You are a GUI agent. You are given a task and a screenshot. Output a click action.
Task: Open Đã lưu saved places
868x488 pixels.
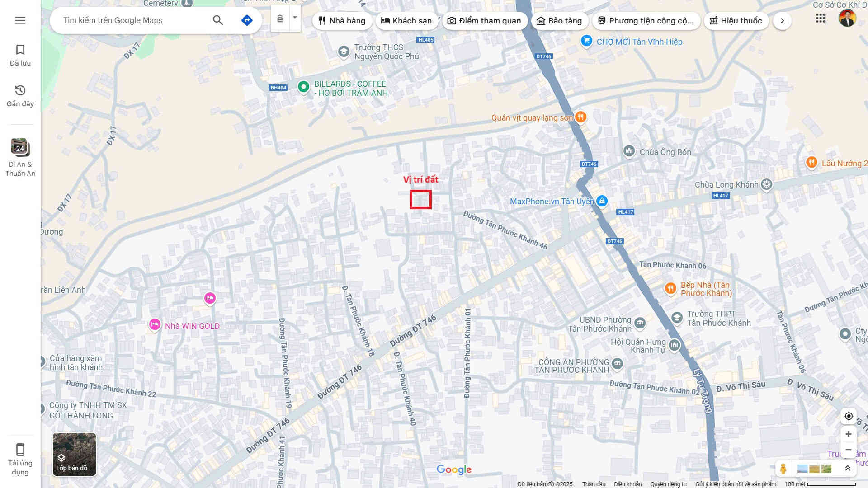[20, 55]
